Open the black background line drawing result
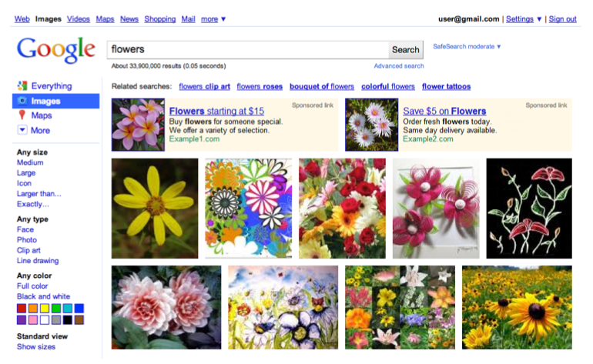The image size is (593, 364). (529, 209)
